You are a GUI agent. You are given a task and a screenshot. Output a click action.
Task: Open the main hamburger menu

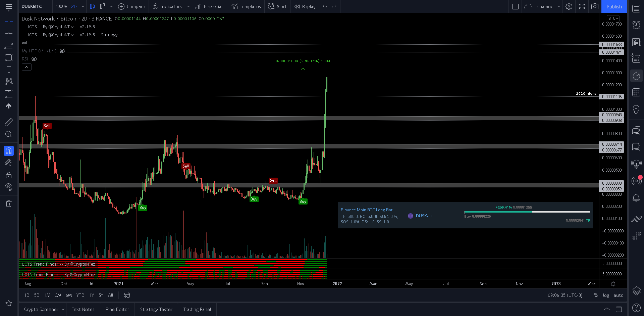pos(9,6)
